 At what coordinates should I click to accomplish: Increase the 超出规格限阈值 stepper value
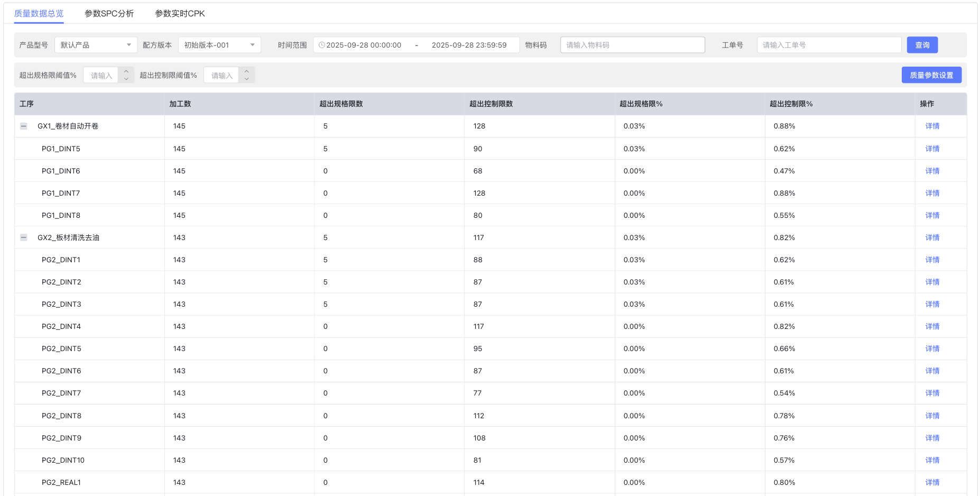pyautogui.click(x=126, y=71)
